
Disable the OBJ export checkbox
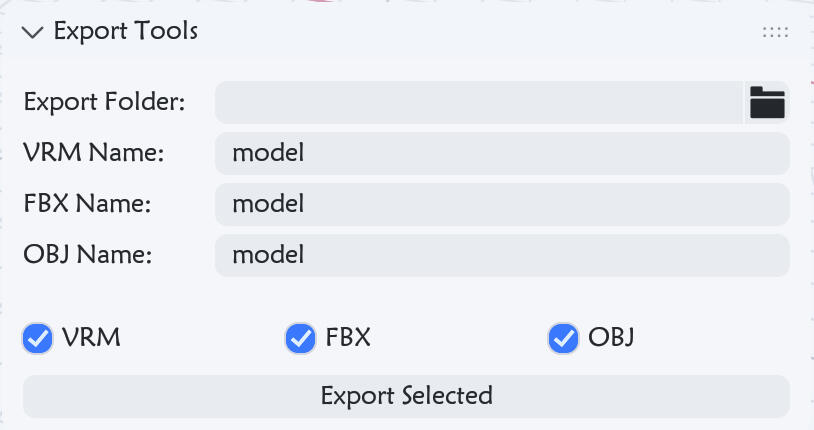pos(563,339)
